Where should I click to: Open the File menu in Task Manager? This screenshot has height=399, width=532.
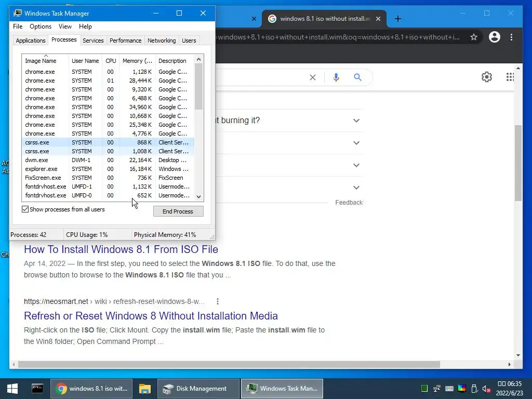point(18,26)
